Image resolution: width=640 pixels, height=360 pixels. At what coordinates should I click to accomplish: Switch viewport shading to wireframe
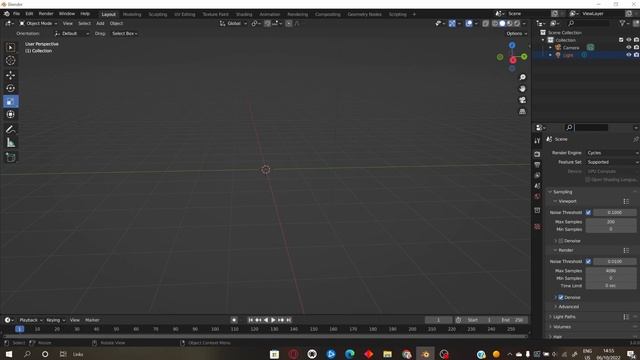pyautogui.click(x=495, y=24)
